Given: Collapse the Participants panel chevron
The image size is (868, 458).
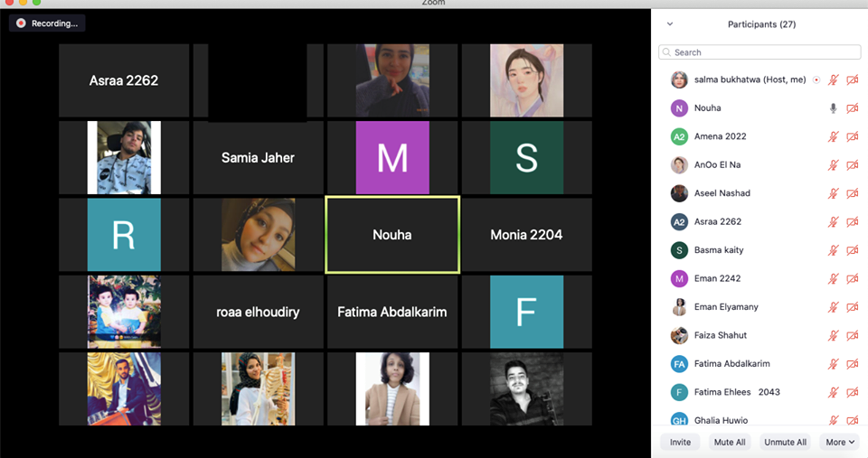Looking at the screenshot, I should tap(670, 24).
